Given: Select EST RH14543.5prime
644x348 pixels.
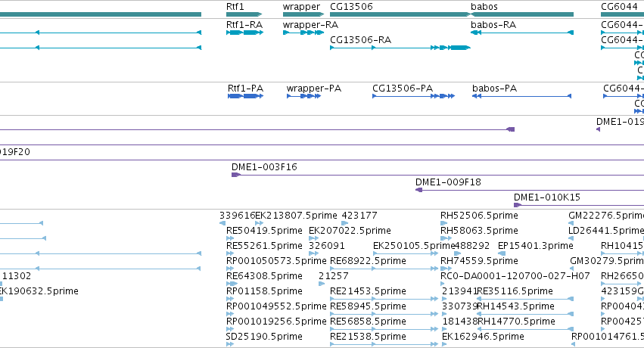Looking at the screenshot, I should [x=516, y=306].
